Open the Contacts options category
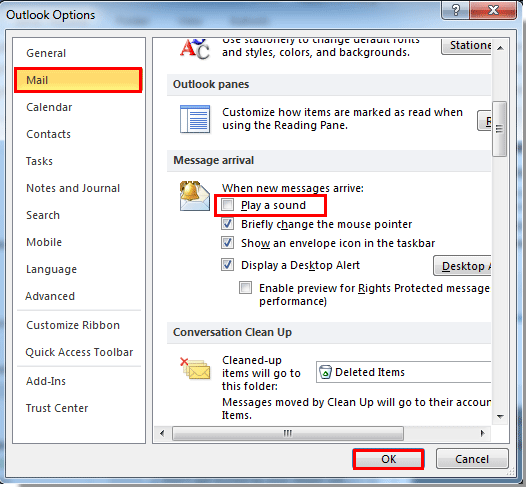 coord(79,134)
